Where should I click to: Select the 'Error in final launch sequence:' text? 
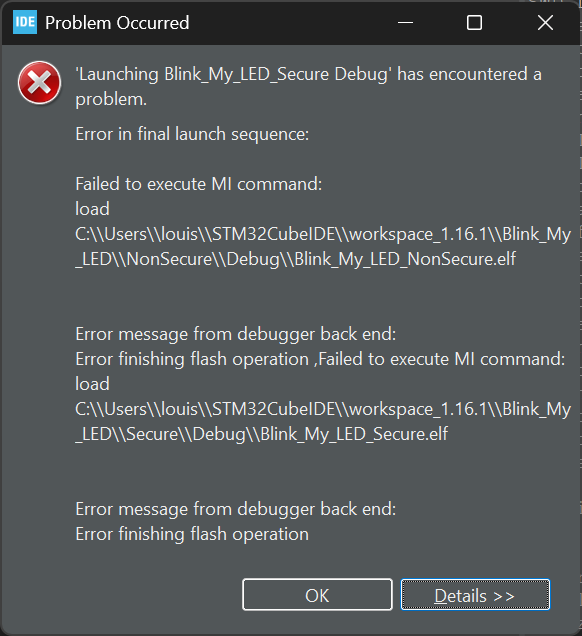tap(192, 134)
